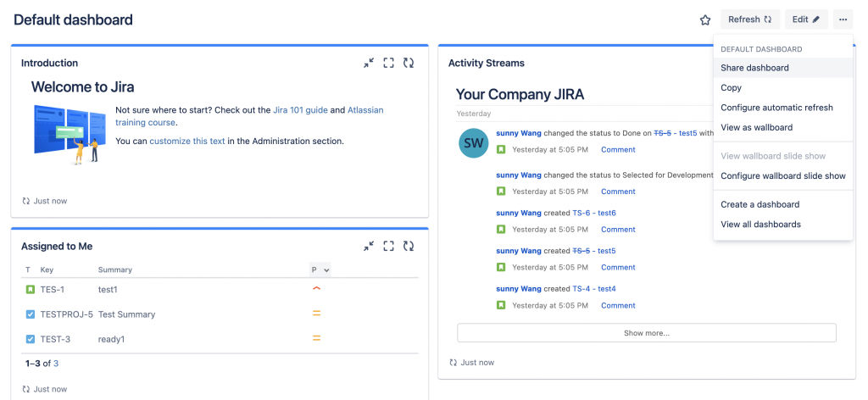The height and width of the screenshot is (400, 868).
Task: Click the medium priority icon for TEST-3
Action: point(317,338)
